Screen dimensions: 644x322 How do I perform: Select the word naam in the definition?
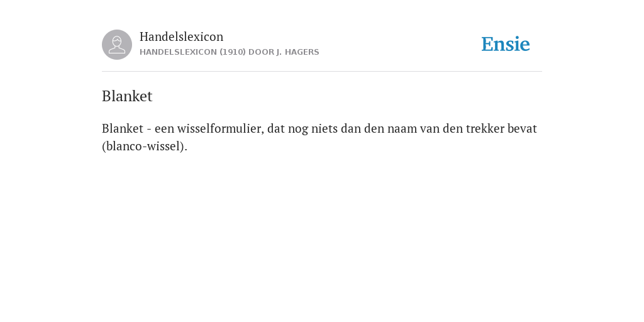coord(402,128)
